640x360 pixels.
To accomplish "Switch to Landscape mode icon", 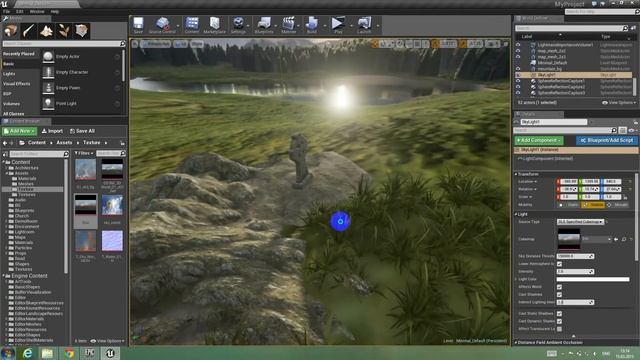I will [x=46, y=31].
